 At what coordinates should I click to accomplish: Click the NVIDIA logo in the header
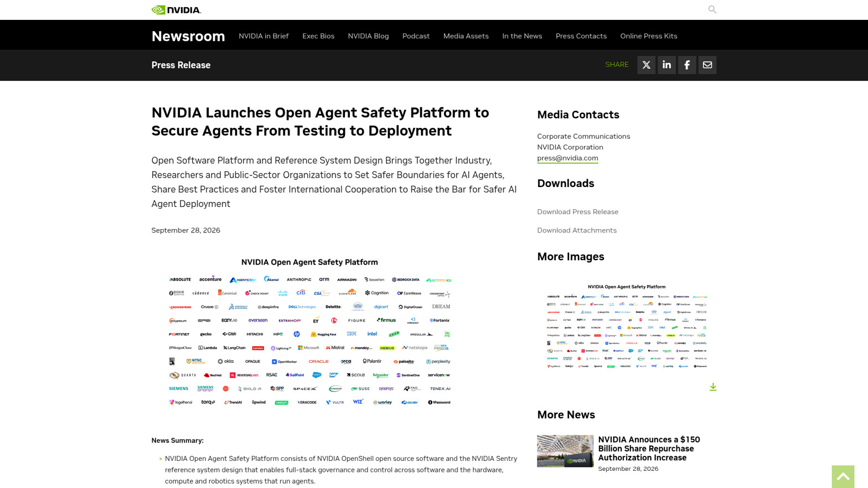point(176,10)
